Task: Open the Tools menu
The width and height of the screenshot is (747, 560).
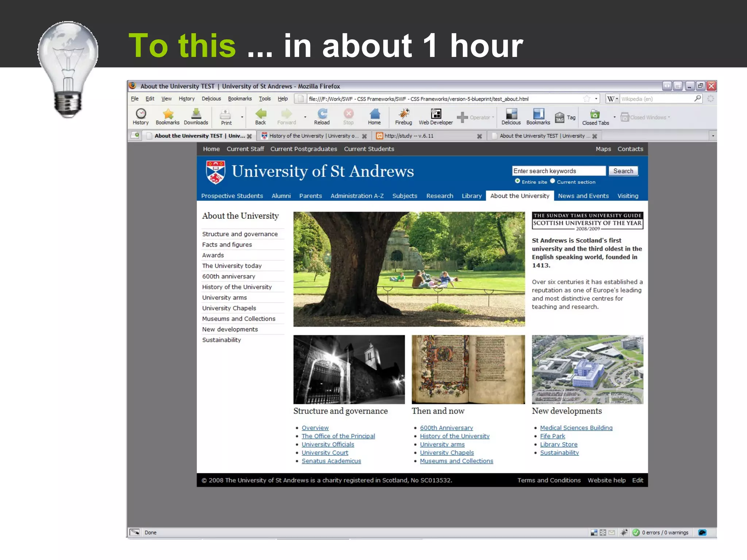Action: (x=265, y=99)
